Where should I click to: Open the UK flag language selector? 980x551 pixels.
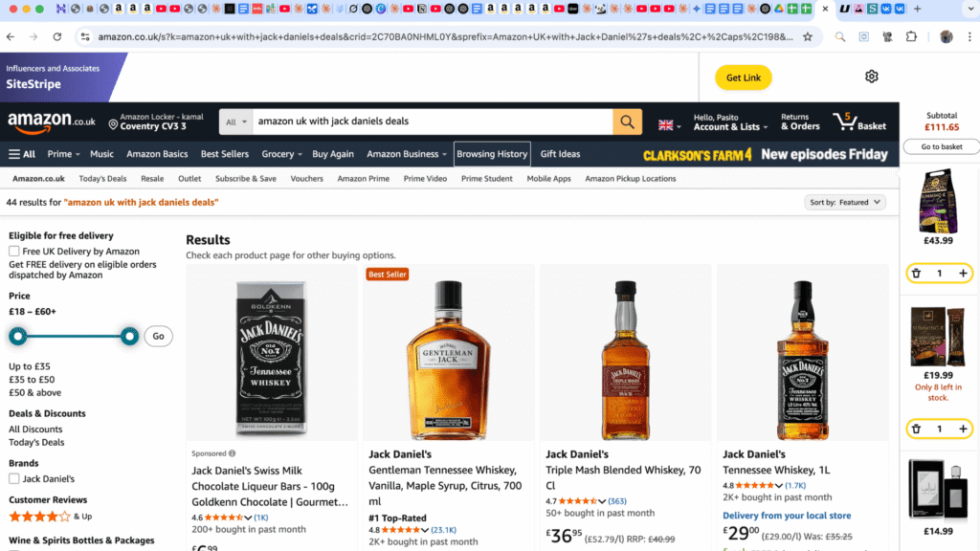(669, 123)
